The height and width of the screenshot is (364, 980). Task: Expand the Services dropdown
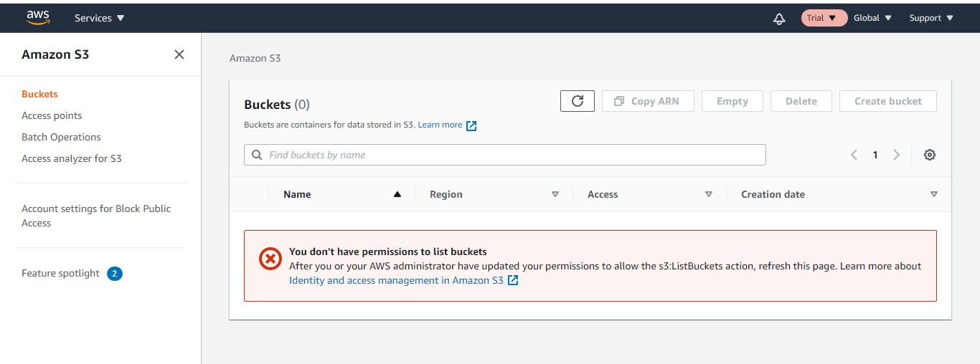pos(100,18)
